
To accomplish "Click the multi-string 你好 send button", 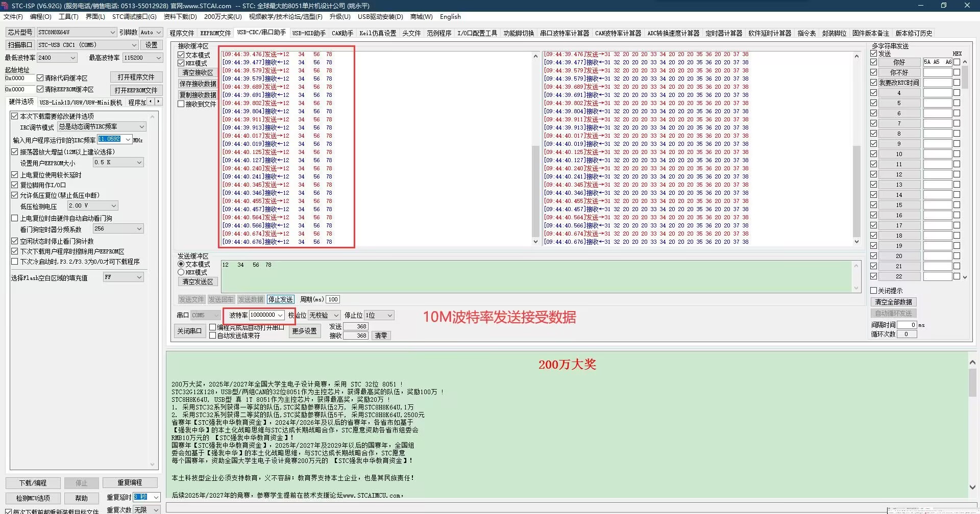I will [899, 62].
